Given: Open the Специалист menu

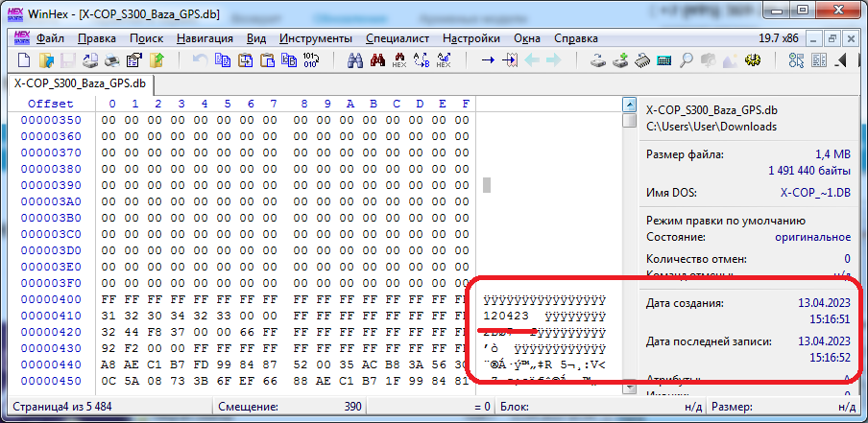Looking at the screenshot, I should tap(399, 38).
